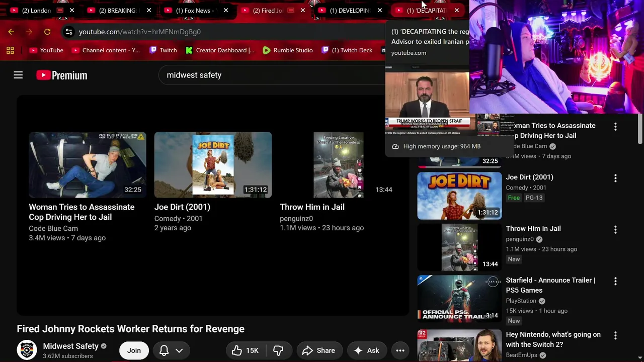
Task: Open sidebar Throw Him in Jail thumbnail
Action: point(459,247)
